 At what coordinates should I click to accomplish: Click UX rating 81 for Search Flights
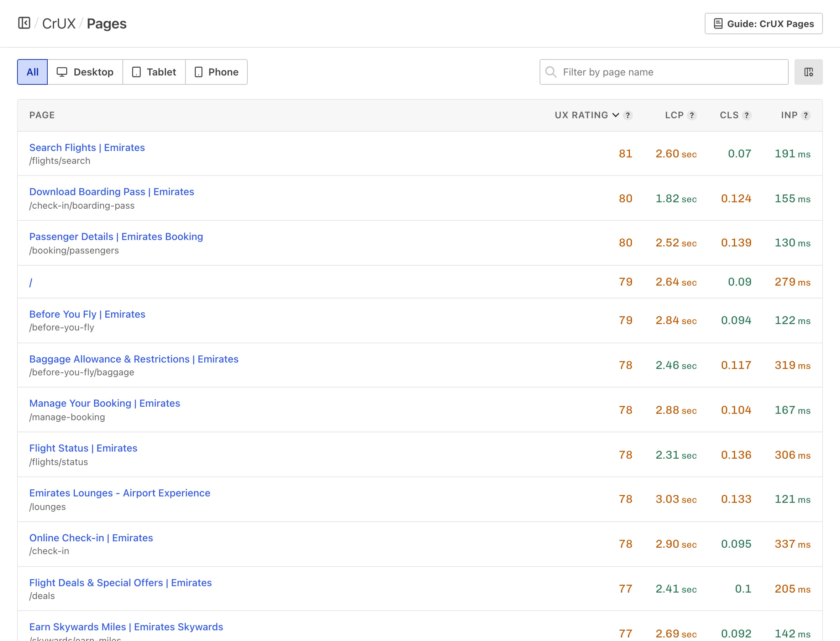625,153
